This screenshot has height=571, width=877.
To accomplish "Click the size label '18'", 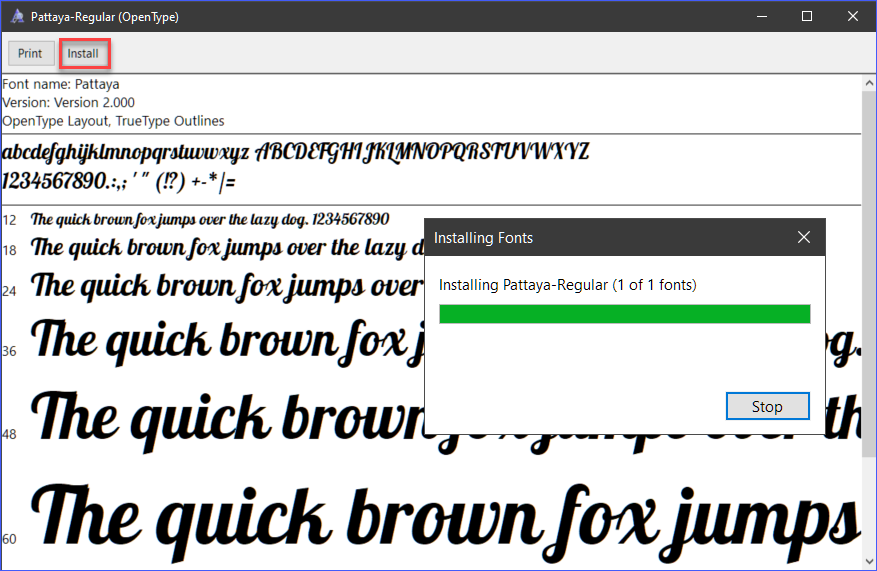I will pyautogui.click(x=10, y=250).
